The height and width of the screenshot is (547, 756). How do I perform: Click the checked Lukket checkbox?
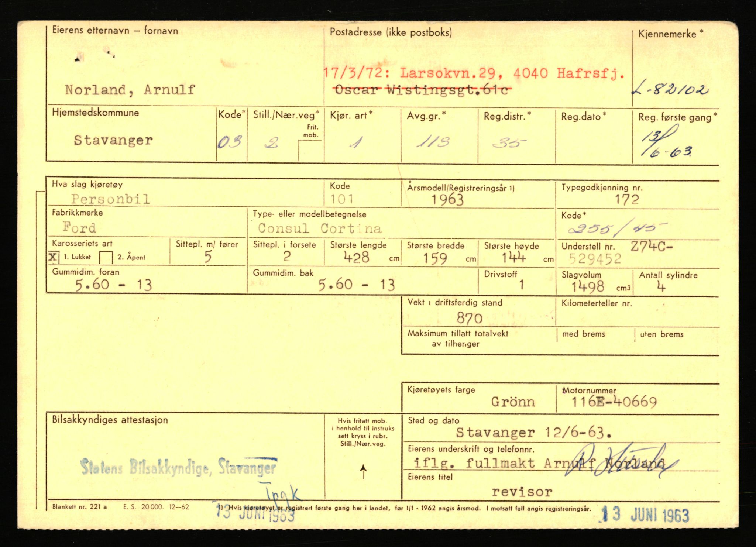pos(53,257)
